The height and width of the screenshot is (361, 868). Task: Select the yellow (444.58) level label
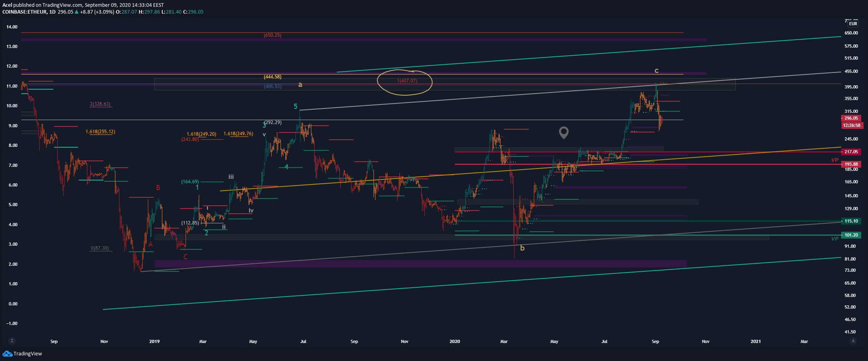273,77
